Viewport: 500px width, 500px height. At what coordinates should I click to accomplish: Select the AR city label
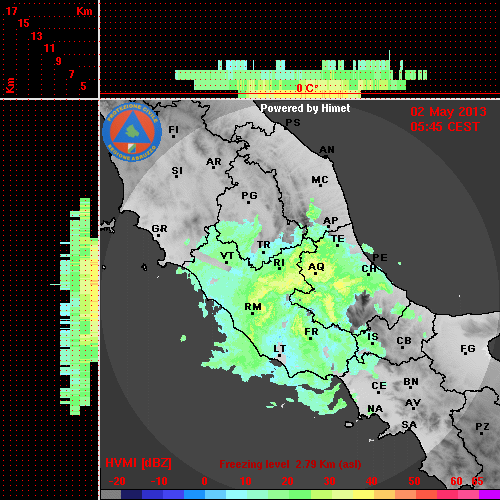[x=214, y=162]
